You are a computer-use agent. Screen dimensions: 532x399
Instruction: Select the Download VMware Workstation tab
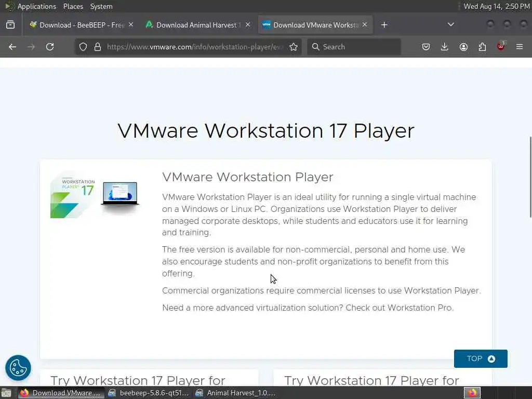[x=315, y=25]
